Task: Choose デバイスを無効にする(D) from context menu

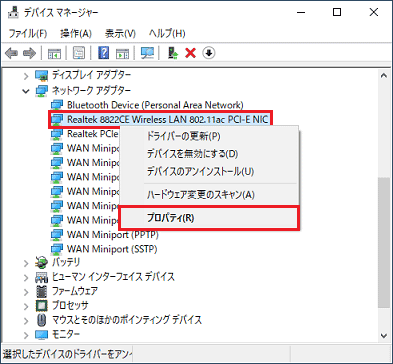Action: (209, 154)
